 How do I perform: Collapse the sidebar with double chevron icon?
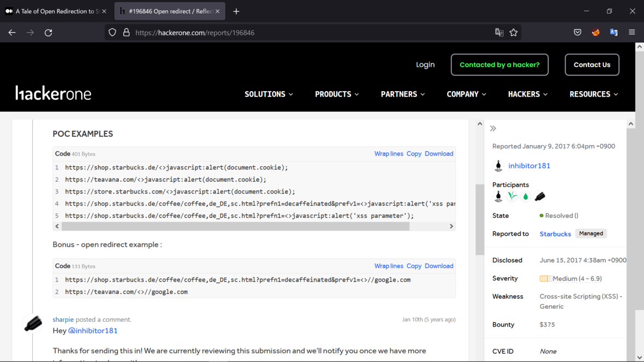point(493,129)
